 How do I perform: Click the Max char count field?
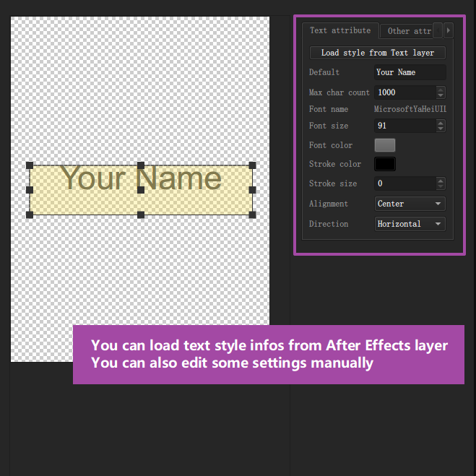tap(405, 92)
